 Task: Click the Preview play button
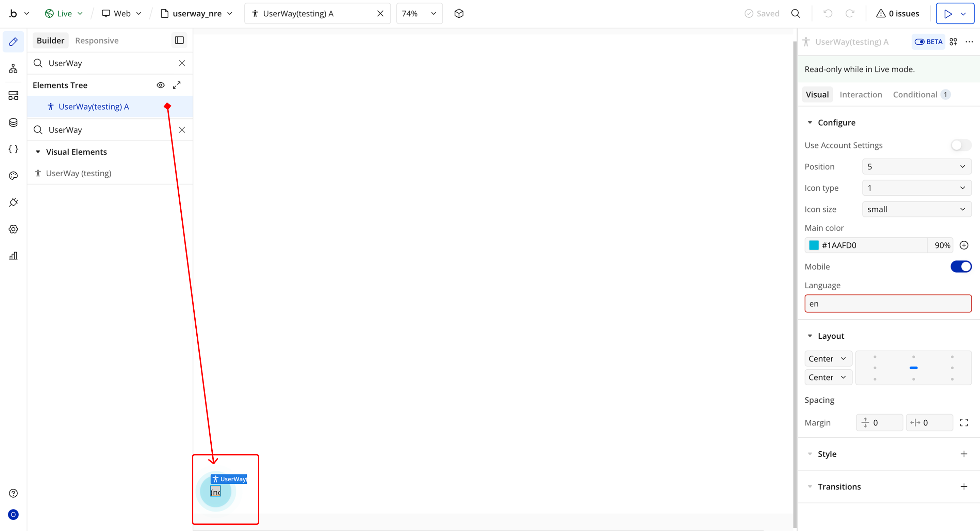coord(948,14)
